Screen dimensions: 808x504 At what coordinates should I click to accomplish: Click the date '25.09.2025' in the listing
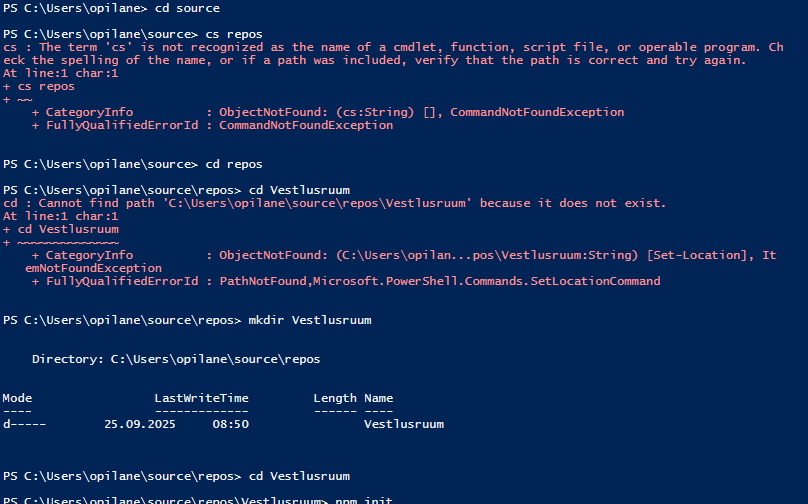point(140,424)
